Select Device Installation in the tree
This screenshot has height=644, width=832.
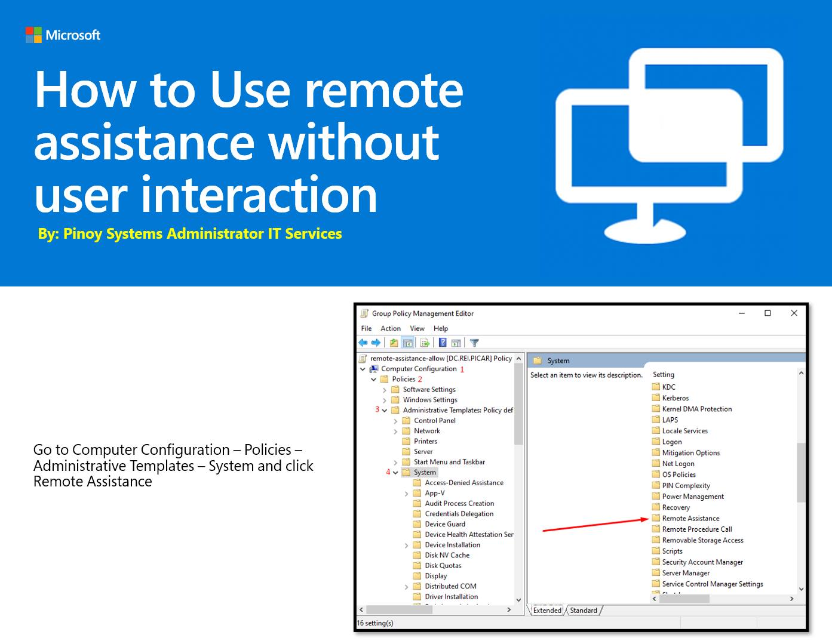pyautogui.click(x=453, y=545)
